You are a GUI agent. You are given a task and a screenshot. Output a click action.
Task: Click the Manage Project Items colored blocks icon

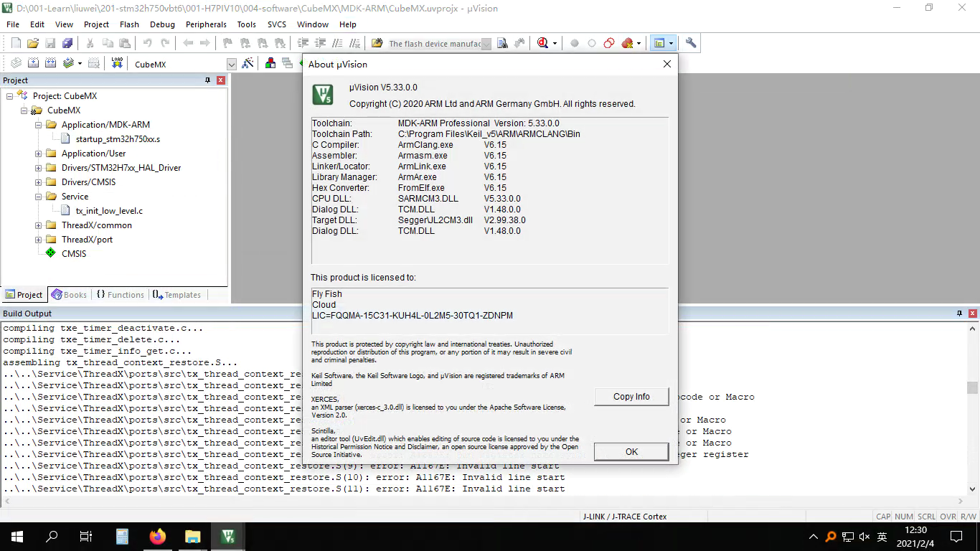click(270, 63)
